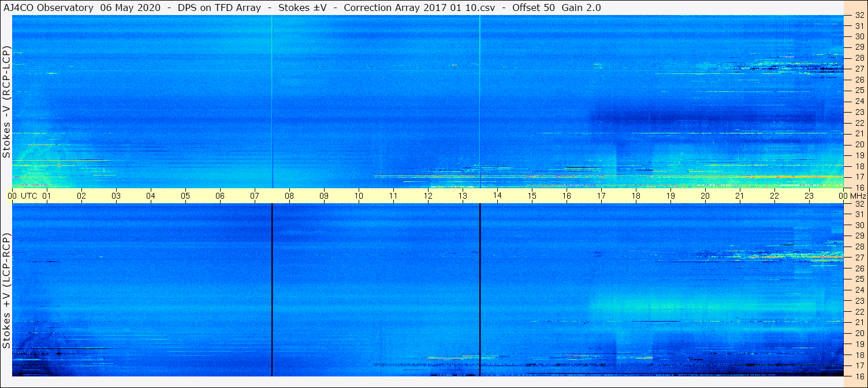Select hour 22 on the UTC time axis
The image size is (868, 388).
click(774, 196)
